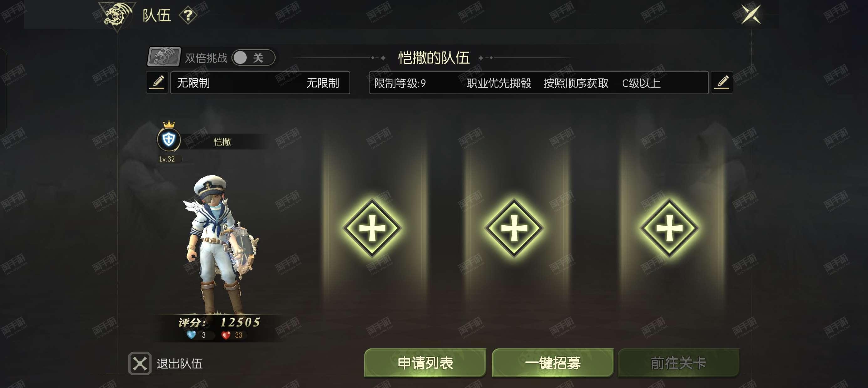The width and height of the screenshot is (868, 388).
Task: Add a member in the middle empty slot
Action: [514, 228]
